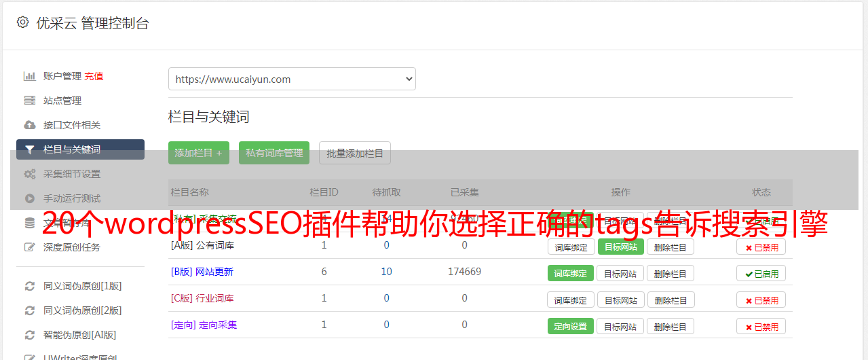
Task: Delete the 公有词库 column via 删除栏目
Action: [670, 247]
